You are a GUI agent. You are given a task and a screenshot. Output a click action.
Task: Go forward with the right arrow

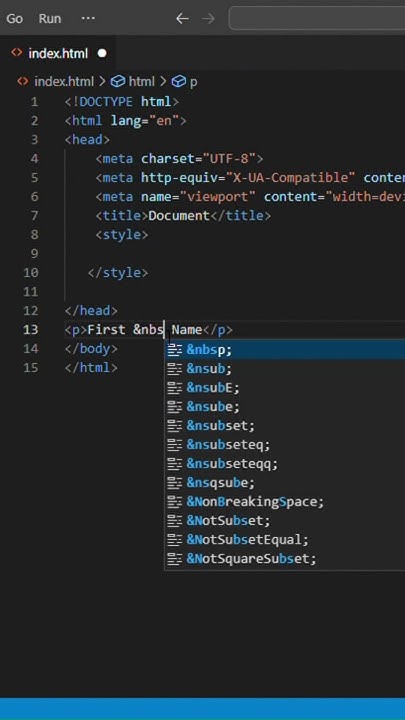click(x=208, y=19)
